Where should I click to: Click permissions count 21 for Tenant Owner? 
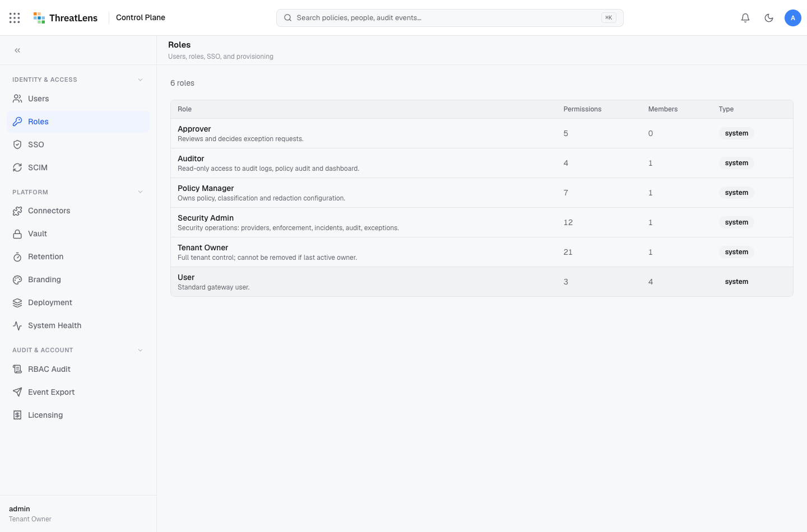pyautogui.click(x=568, y=252)
